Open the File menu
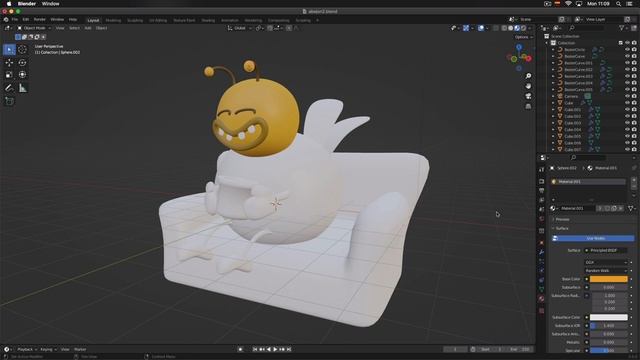Screen dimensions: 640x360 pyautogui.click(x=15, y=20)
